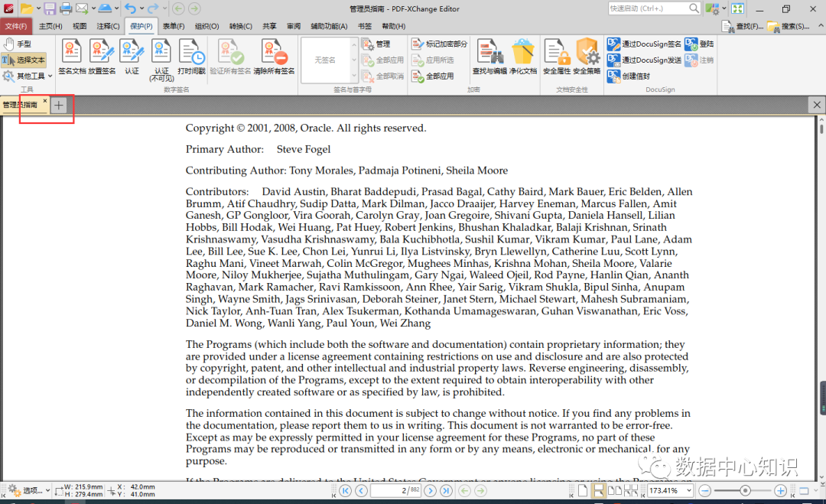826x504 pixels.
Task: Expand the signature gallery dropdown arrow
Action: click(354, 76)
